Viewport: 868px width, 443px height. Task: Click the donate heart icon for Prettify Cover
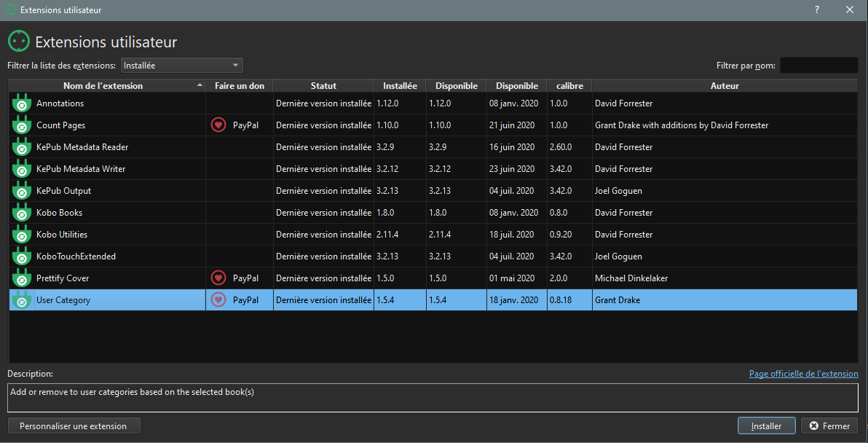tap(218, 278)
